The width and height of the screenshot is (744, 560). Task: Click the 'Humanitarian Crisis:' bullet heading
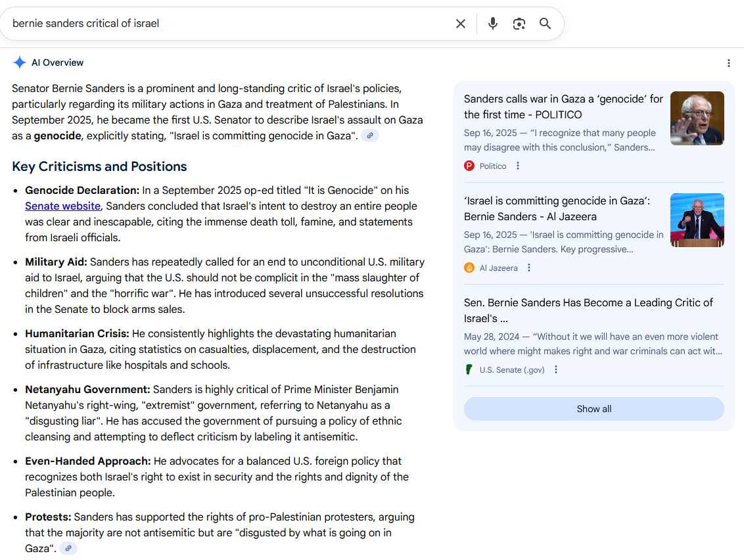[x=77, y=334]
